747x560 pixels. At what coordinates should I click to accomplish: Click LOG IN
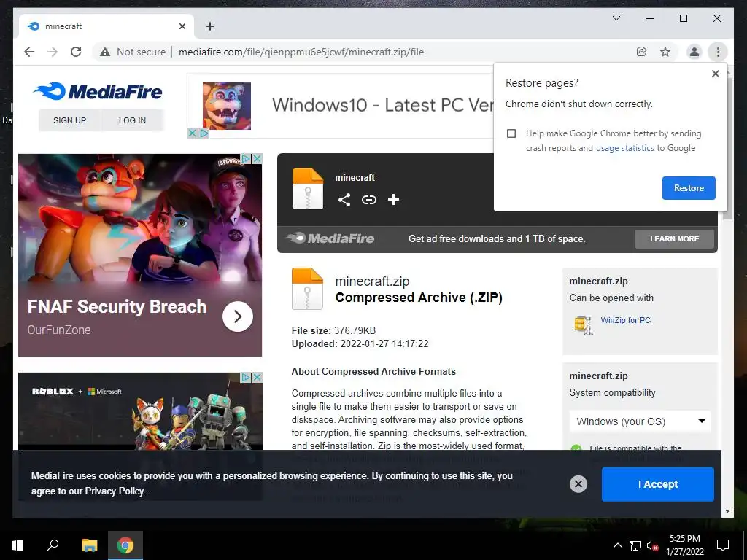132,120
